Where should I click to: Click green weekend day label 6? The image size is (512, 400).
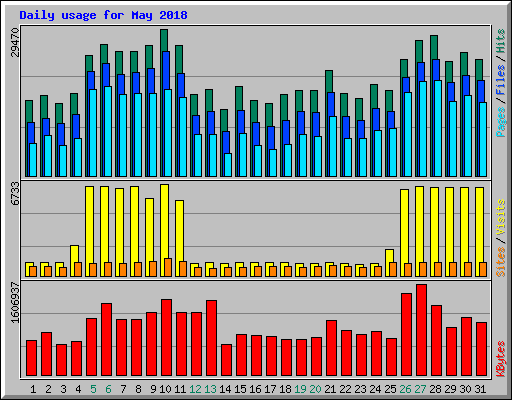[x=108, y=389]
